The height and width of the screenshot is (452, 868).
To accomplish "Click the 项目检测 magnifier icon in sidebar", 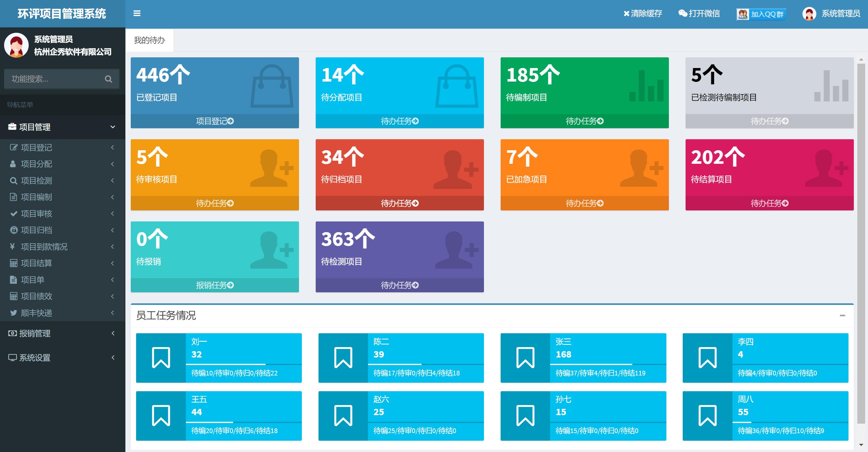I will coord(14,180).
